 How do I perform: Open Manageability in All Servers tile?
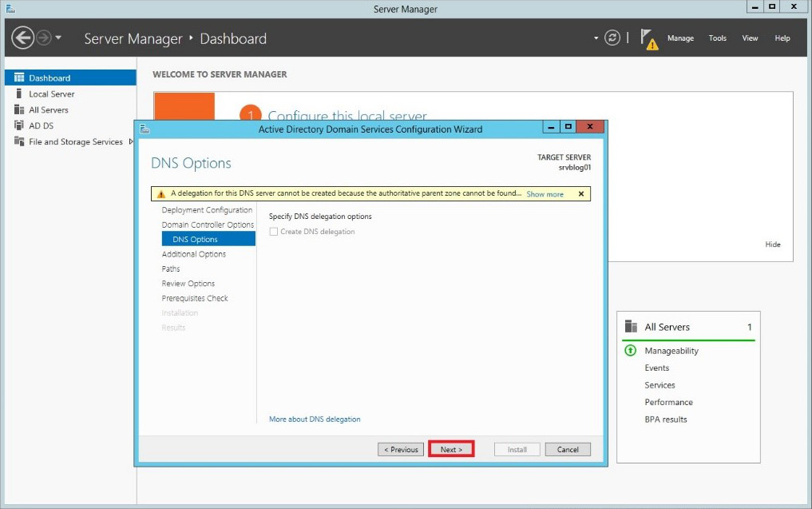point(671,351)
